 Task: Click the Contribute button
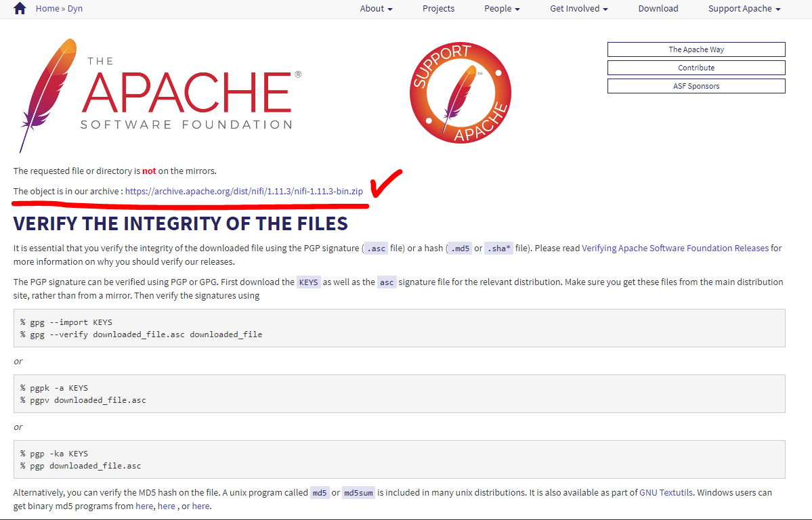[696, 67]
